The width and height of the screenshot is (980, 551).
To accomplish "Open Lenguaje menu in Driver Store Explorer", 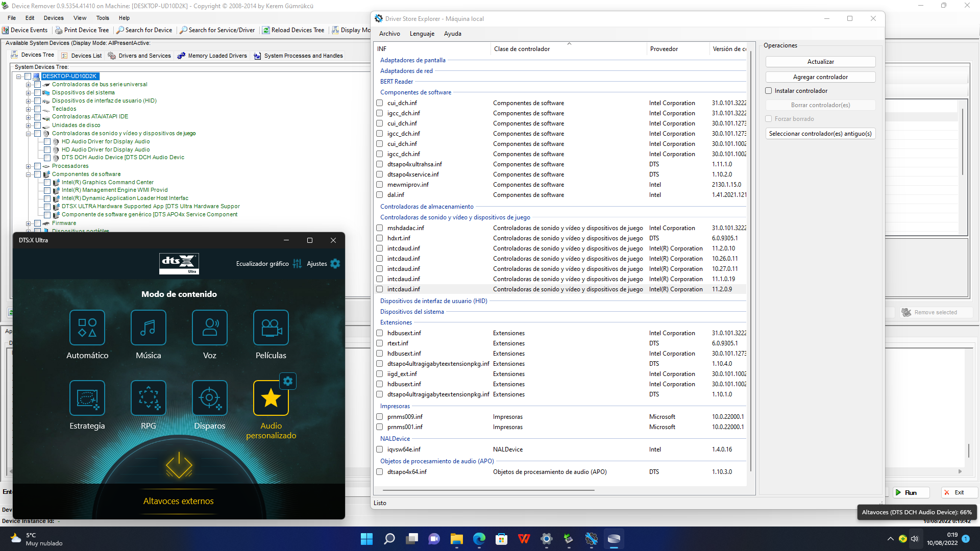I will 422,34.
